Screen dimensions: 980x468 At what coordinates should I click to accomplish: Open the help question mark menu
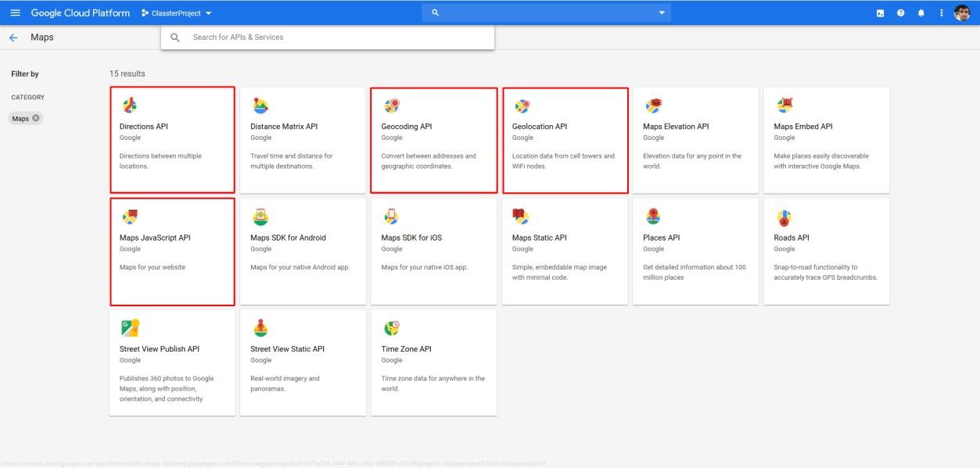point(900,13)
